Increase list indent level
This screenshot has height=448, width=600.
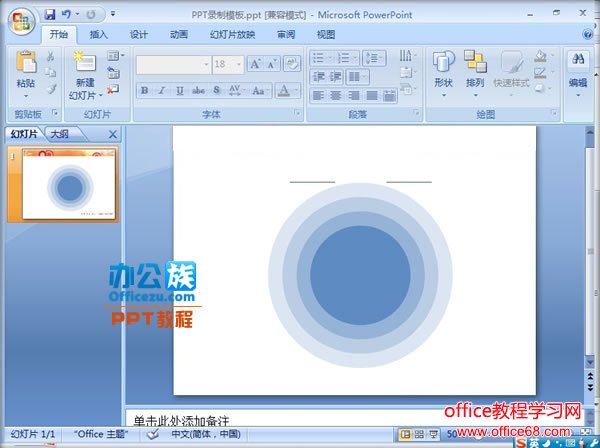coord(336,77)
